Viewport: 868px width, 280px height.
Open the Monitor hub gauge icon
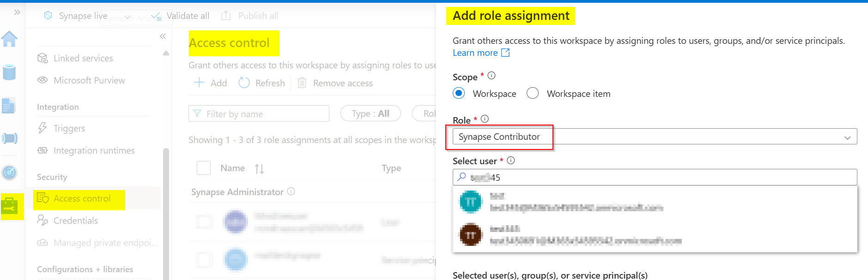pos(9,173)
